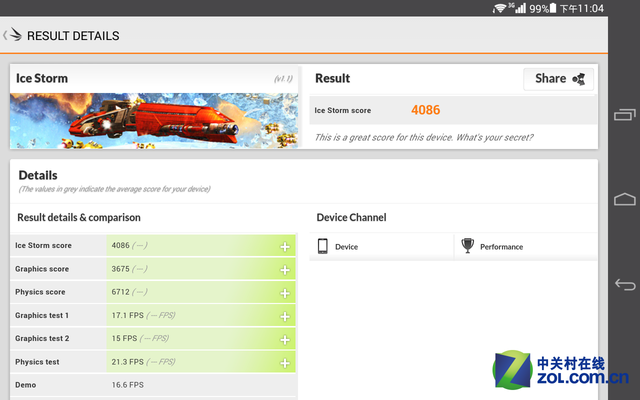This screenshot has height=400, width=640.
Task: Tap the Ice Storm heading text
Action: point(42,78)
